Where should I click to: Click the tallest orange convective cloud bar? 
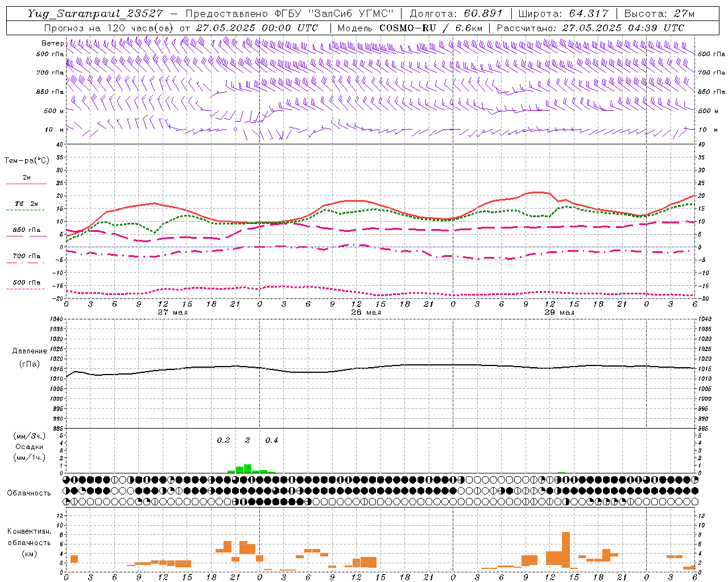[x=565, y=550]
